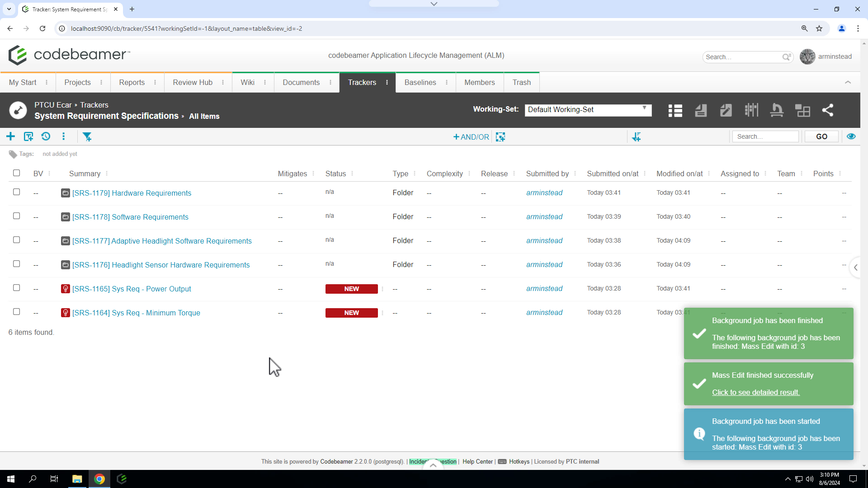The height and width of the screenshot is (488, 868).
Task: Toggle the eye visibility icon
Action: point(851,136)
